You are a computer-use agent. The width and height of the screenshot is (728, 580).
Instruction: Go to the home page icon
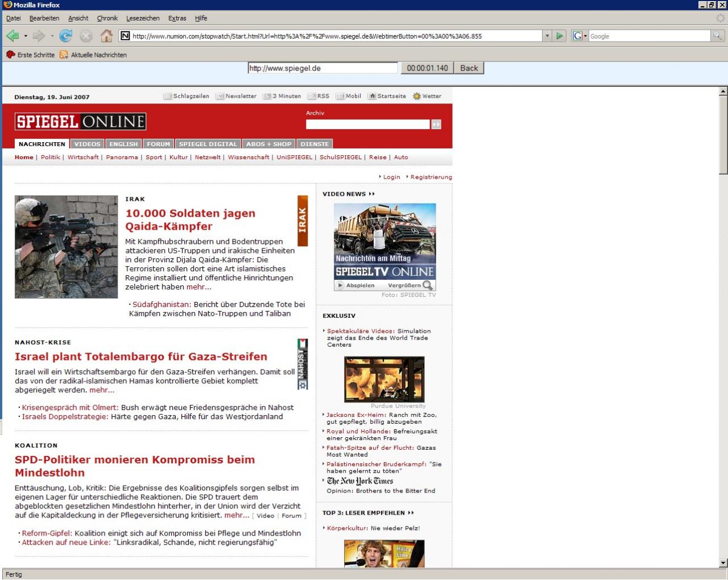pyautogui.click(x=106, y=36)
